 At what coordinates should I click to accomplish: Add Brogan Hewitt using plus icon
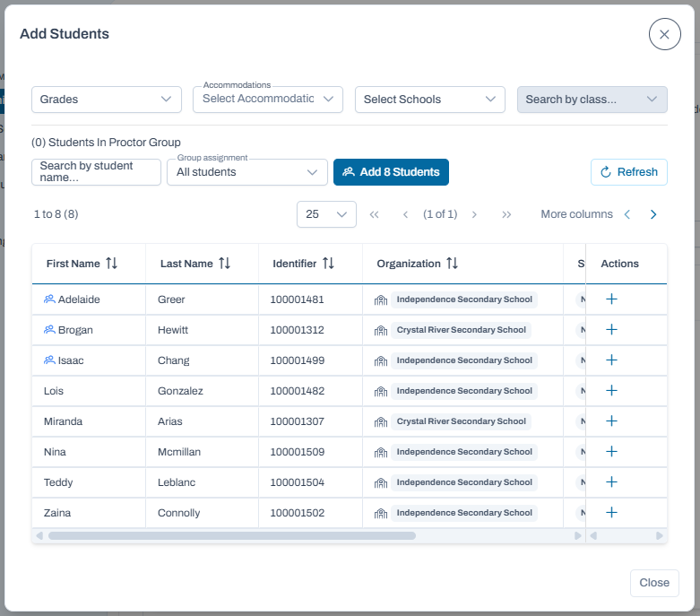click(611, 330)
